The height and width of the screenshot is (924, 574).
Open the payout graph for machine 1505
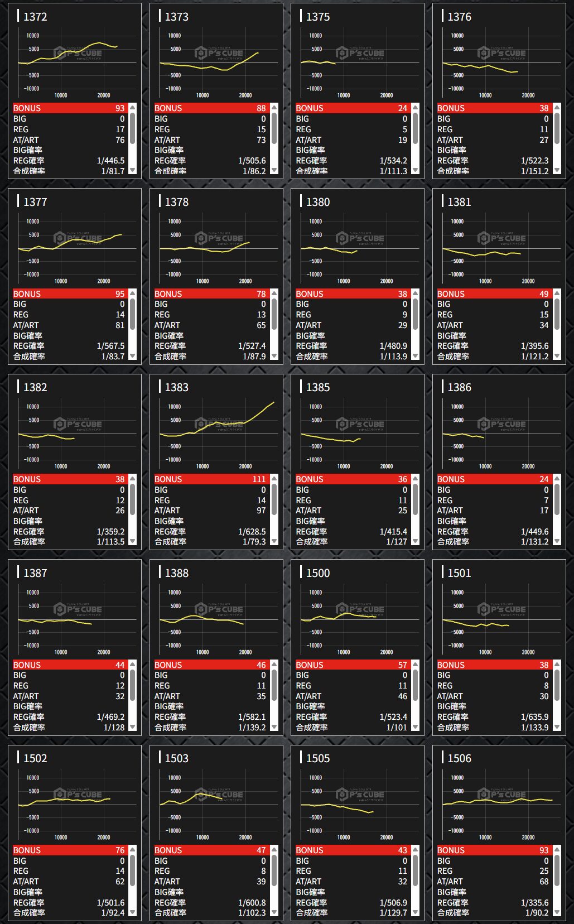coord(357,806)
